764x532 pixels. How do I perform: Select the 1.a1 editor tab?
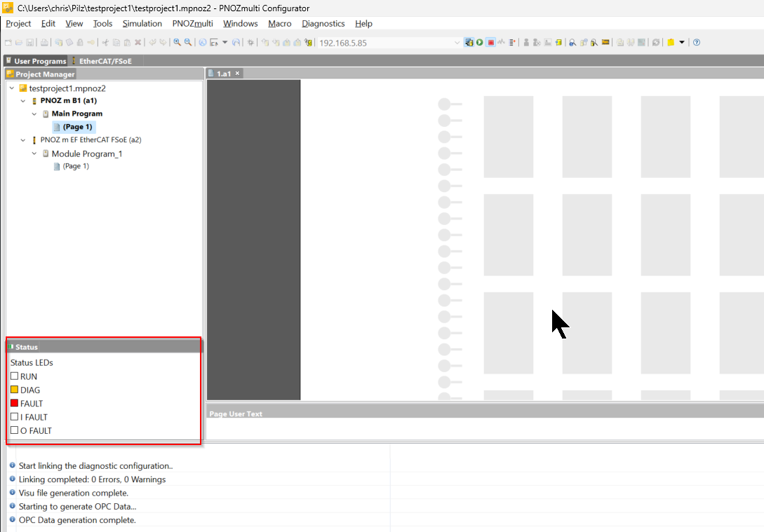click(224, 74)
